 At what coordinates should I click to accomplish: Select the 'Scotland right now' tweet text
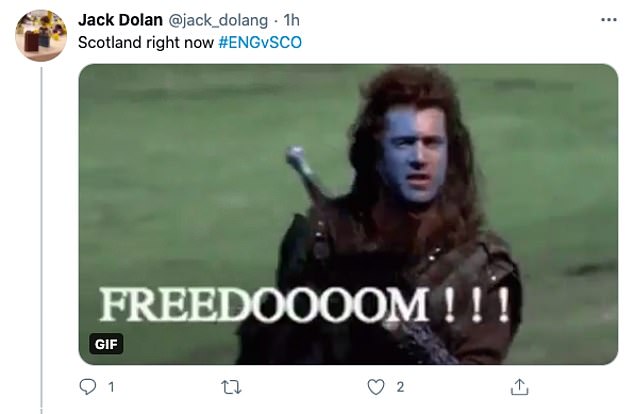click(x=146, y=42)
